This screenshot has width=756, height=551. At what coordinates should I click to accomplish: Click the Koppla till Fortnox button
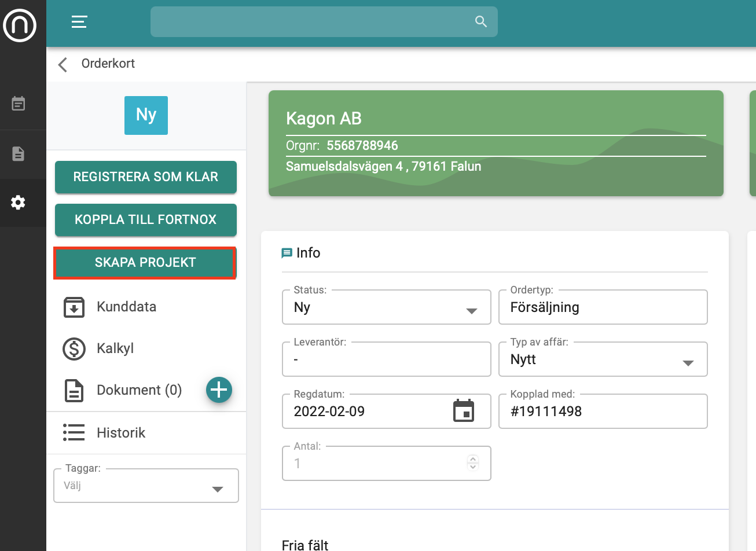(146, 220)
